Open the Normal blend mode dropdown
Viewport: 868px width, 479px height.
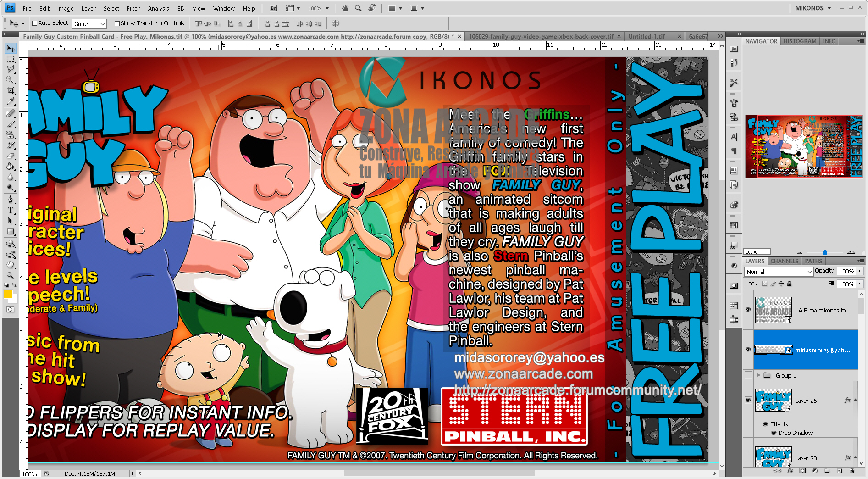[x=779, y=272]
